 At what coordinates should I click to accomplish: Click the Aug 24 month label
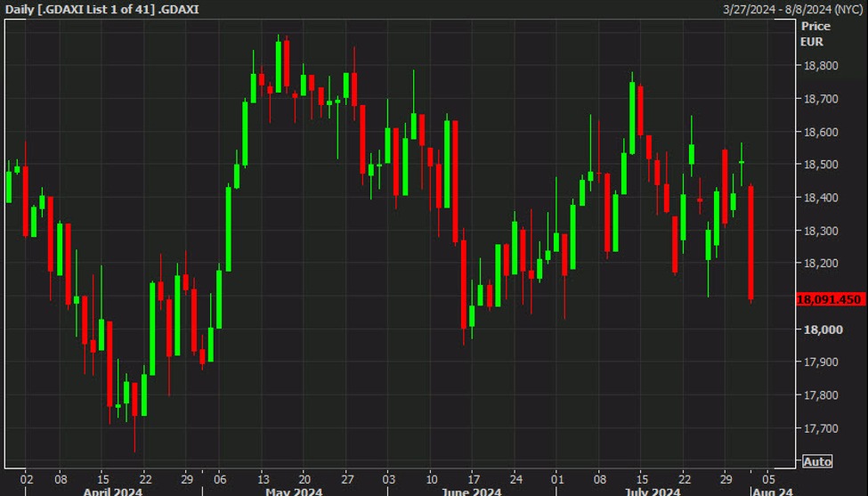click(x=772, y=491)
